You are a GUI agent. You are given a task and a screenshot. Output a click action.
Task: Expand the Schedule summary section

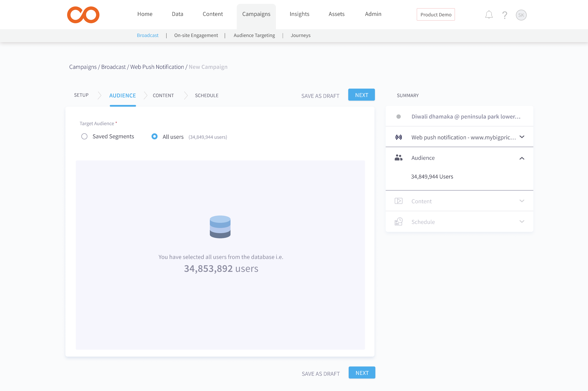(x=522, y=222)
